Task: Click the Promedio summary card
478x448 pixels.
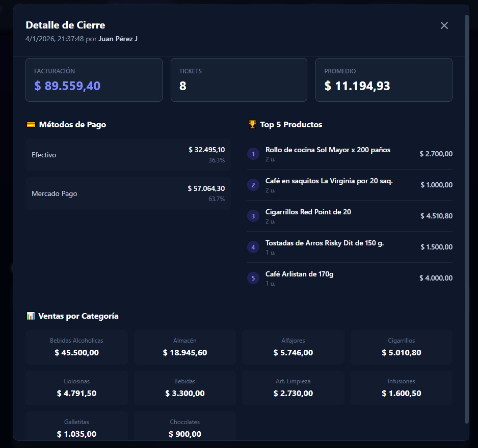Action: [384, 80]
